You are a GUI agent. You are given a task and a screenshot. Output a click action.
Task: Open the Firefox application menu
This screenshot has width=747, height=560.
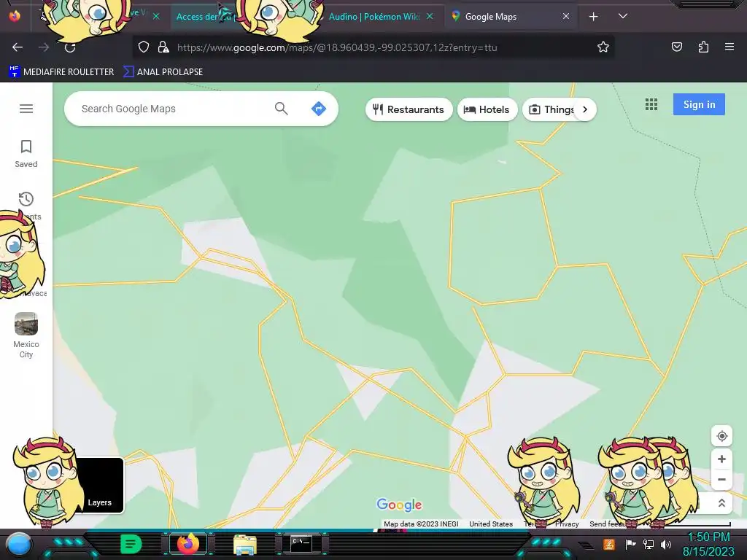729,47
